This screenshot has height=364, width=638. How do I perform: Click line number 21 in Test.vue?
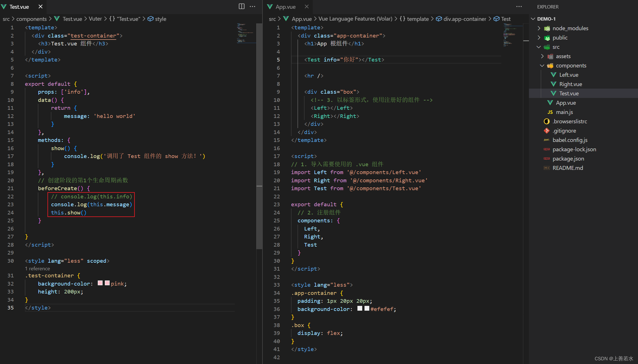(x=10, y=188)
